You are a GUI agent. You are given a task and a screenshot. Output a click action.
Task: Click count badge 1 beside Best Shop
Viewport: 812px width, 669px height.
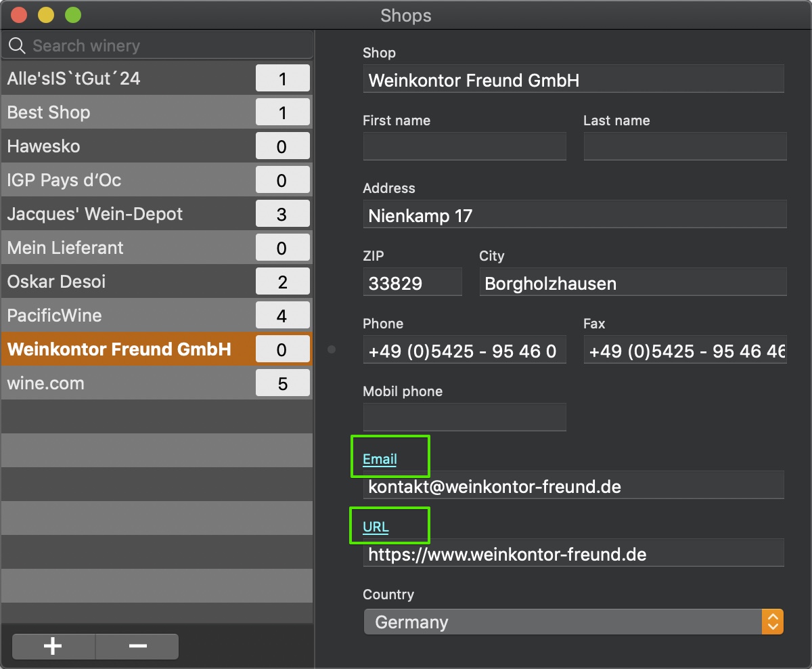point(283,112)
